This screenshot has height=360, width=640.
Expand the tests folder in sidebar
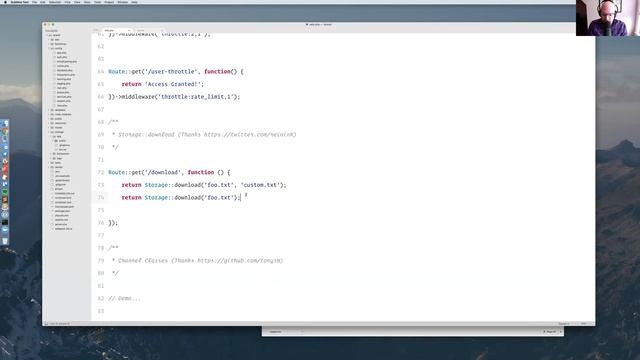pos(49,162)
